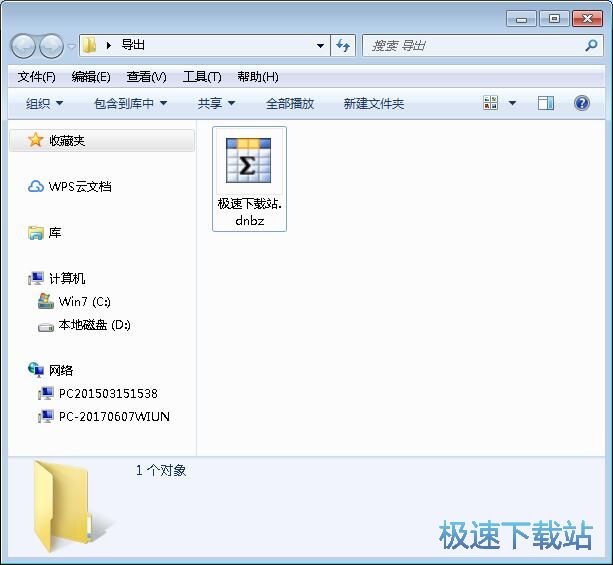Screen dimensions: 613x565
Task: Click the 全部播放 button
Action: [290, 104]
